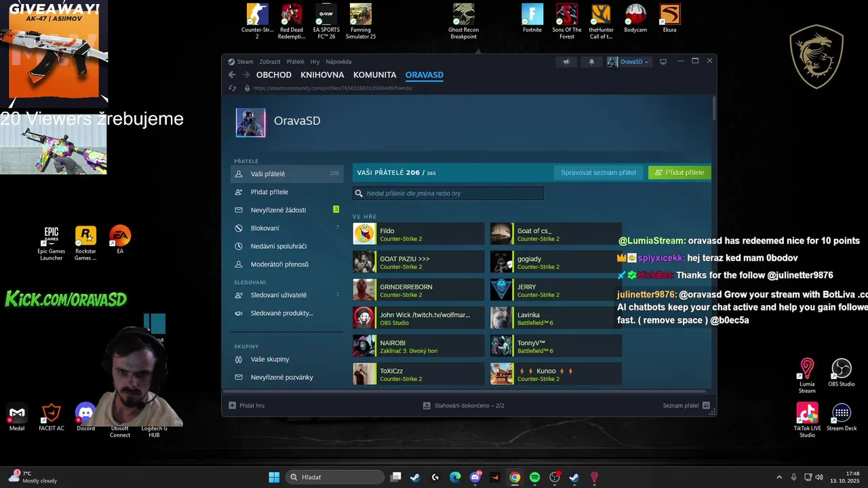The height and width of the screenshot is (488, 868).
Task: Focus the friends search field
Action: coord(448,193)
